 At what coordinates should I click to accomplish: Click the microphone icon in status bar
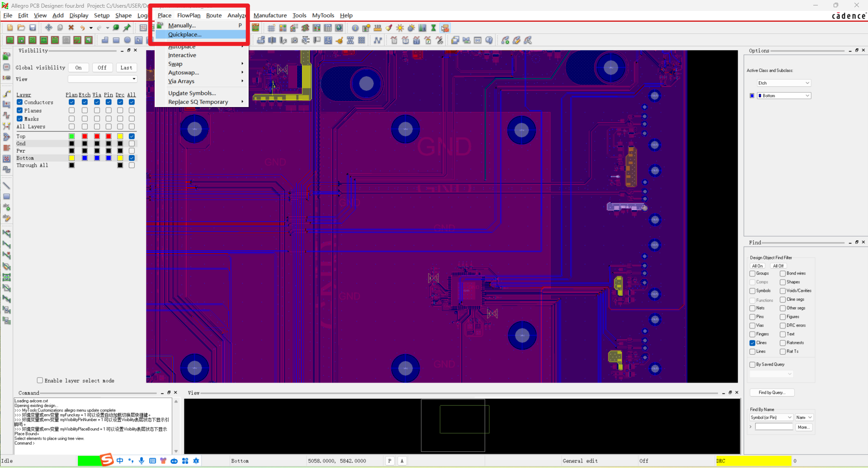click(142, 461)
